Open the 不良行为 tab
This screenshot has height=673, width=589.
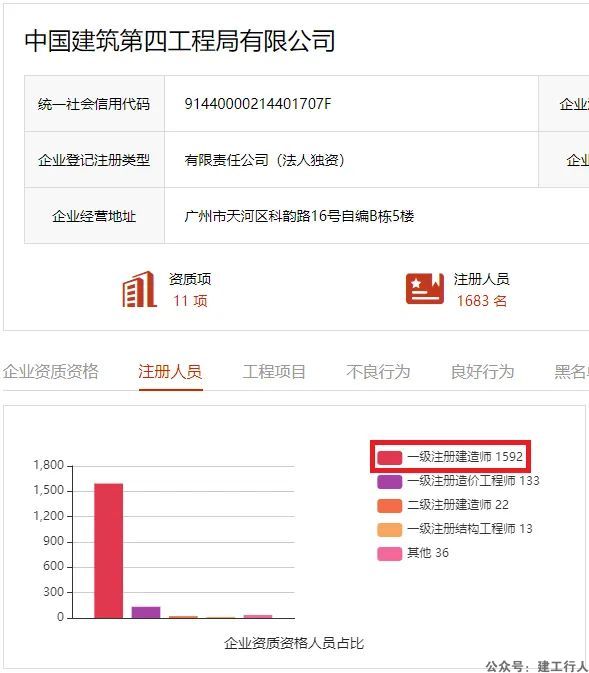(378, 372)
